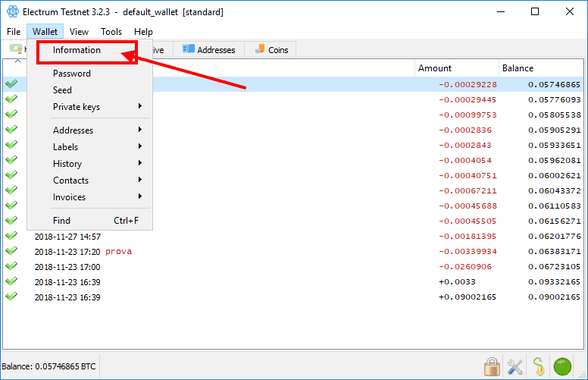Open the View menu
The width and height of the screenshot is (588, 380).
79,32
